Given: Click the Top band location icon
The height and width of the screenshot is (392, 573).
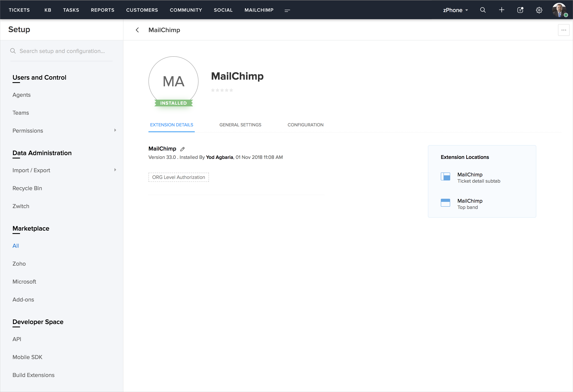Looking at the screenshot, I should tap(445, 203).
